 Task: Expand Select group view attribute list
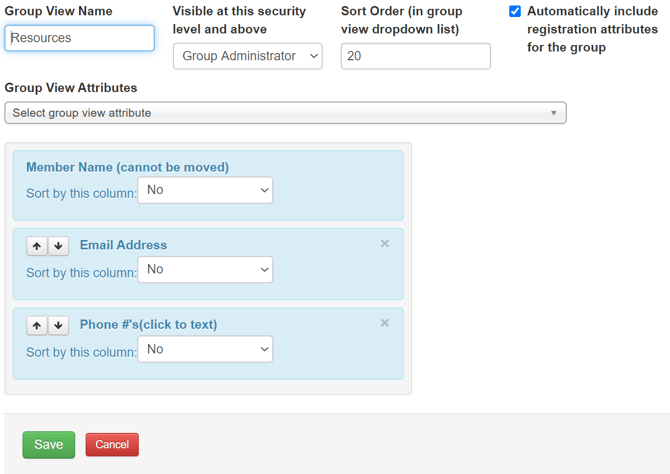pos(285,113)
